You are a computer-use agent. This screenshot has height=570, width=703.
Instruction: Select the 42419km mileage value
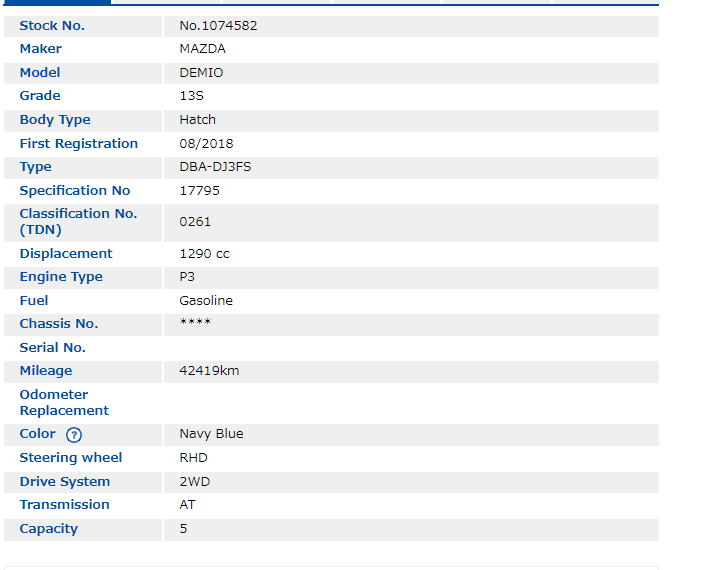pos(209,371)
